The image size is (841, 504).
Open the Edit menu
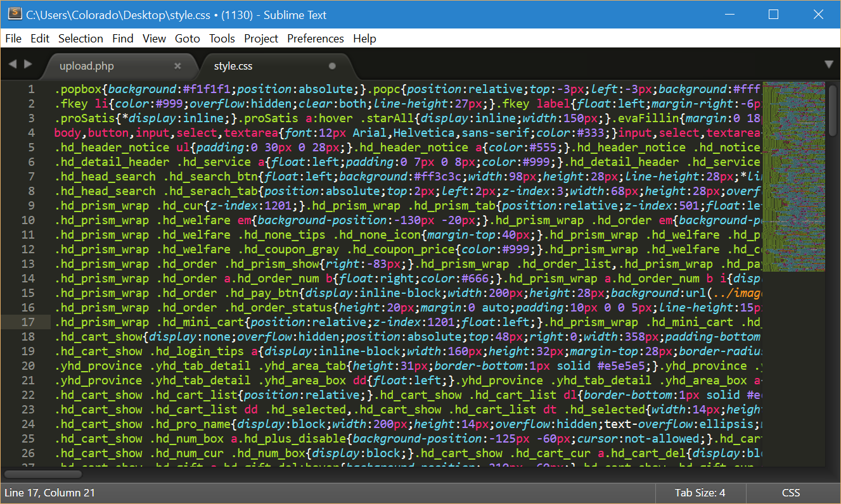(40, 39)
